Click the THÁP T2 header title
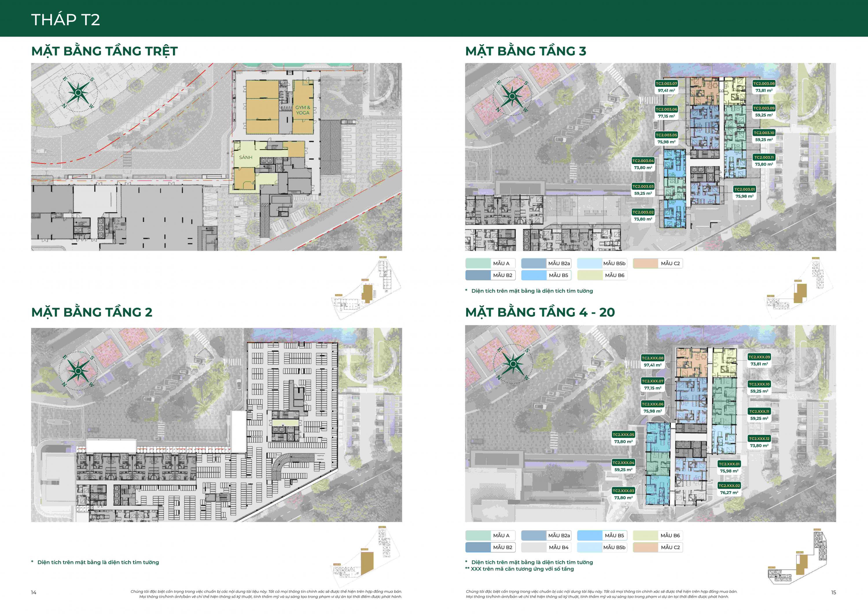The height and width of the screenshot is (614, 868). click(65, 20)
